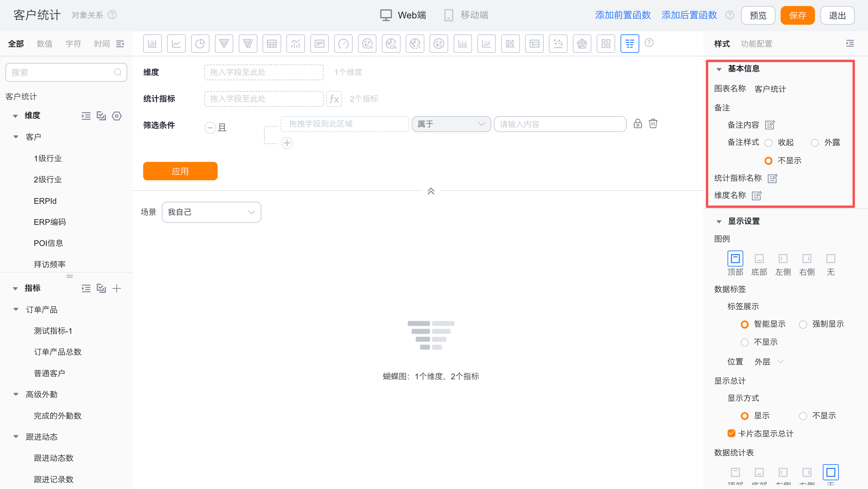Switch to the 数值 field tab
Image resolution: width=868 pixels, height=489 pixels.
click(x=45, y=44)
